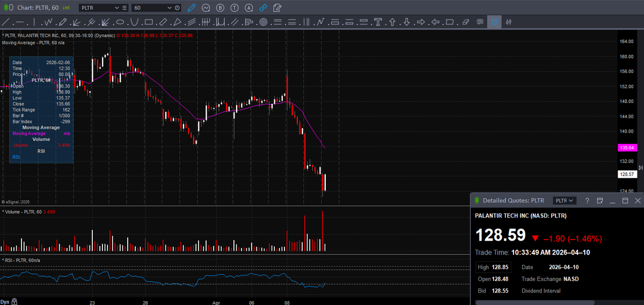Select the large T text tool

[x=378, y=22]
